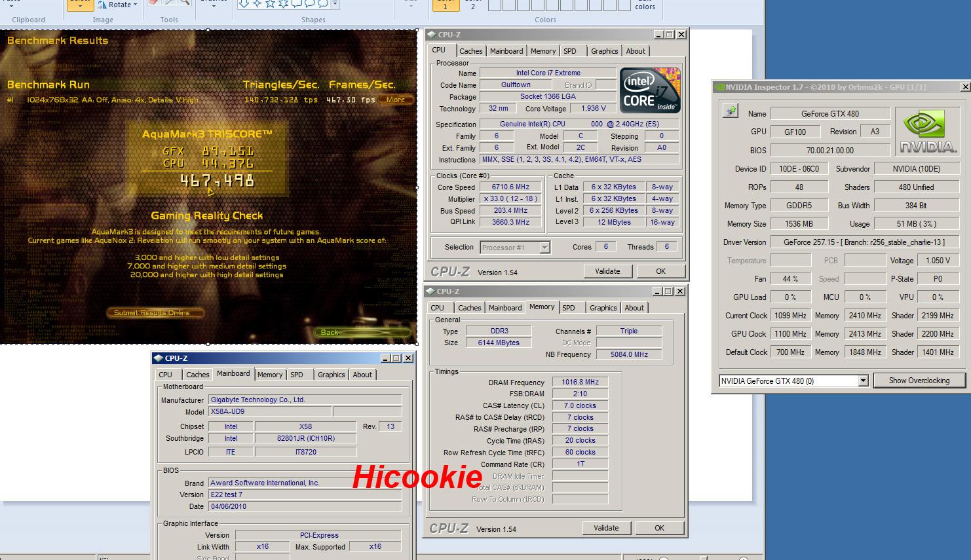Switch to CPU tab in Mainboard CPU-Z window
This screenshot has width=971, height=560.
[166, 375]
